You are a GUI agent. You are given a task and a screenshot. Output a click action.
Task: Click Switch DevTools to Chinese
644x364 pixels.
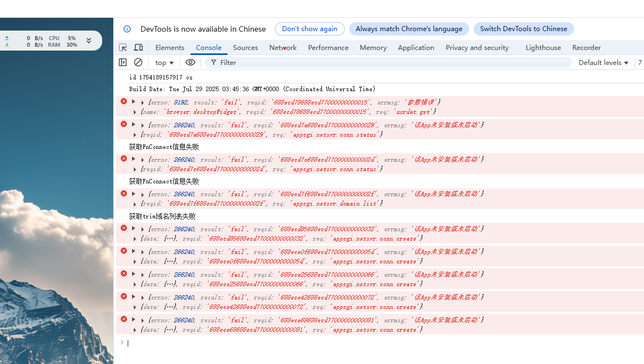pyautogui.click(x=523, y=29)
